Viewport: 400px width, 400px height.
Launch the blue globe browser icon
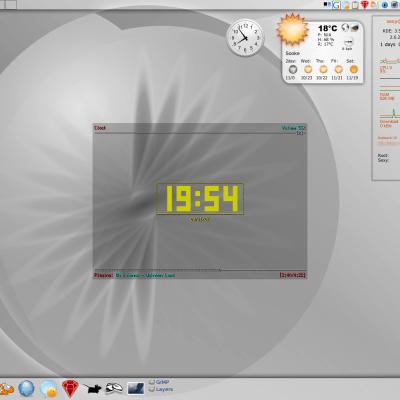(x=26, y=388)
